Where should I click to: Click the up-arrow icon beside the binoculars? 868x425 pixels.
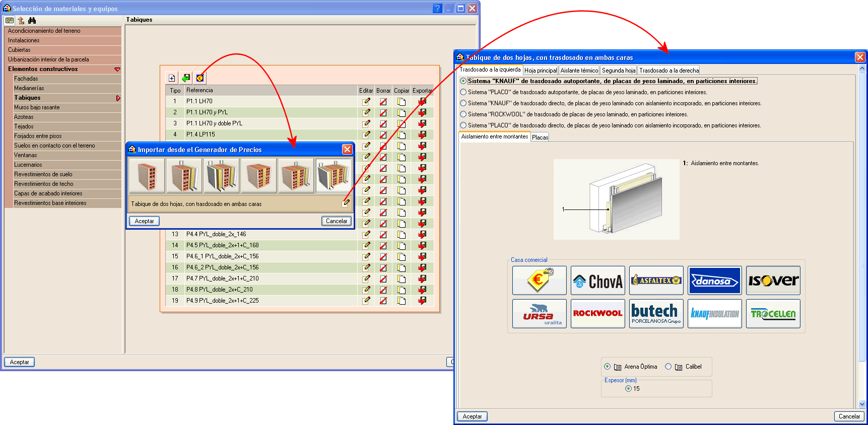coord(21,21)
